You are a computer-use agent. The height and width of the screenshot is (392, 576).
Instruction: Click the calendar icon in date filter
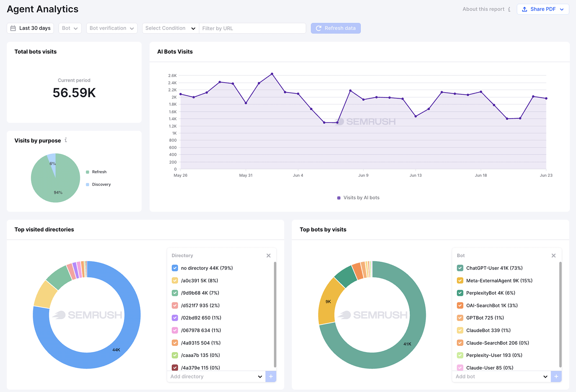(13, 28)
